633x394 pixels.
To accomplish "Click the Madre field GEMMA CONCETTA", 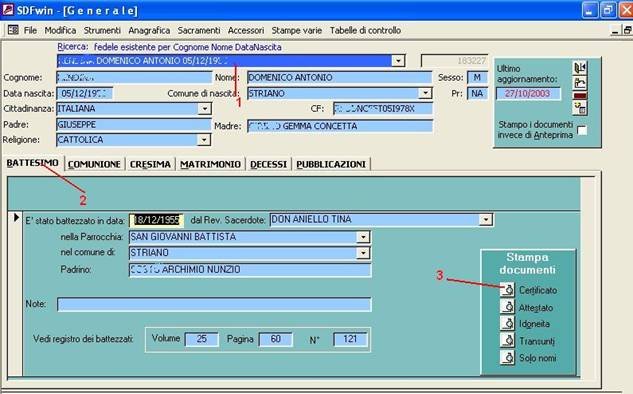I will 340,126.
